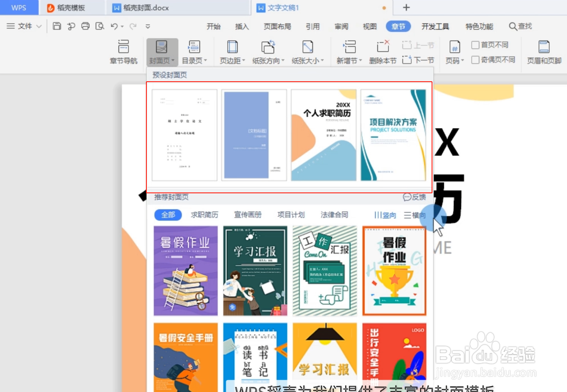Viewport: 567px width, 392px height.
Task: Choose the orange 暑假安全手册 cover template
Action: tap(186, 357)
